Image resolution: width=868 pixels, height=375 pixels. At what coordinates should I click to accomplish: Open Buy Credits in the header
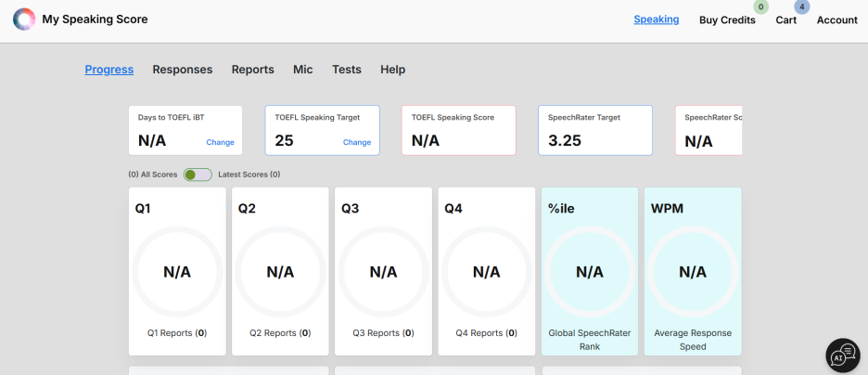tap(727, 19)
